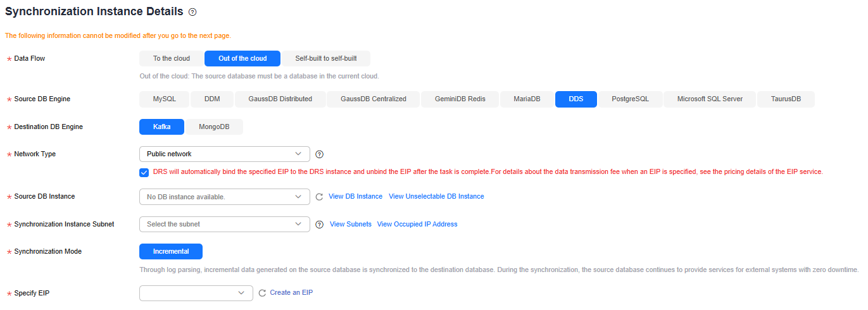Image resolution: width=868 pixels, height=310 pixels.
Task: Select To the cloud data flow
Action: click(x=172, y=59)
